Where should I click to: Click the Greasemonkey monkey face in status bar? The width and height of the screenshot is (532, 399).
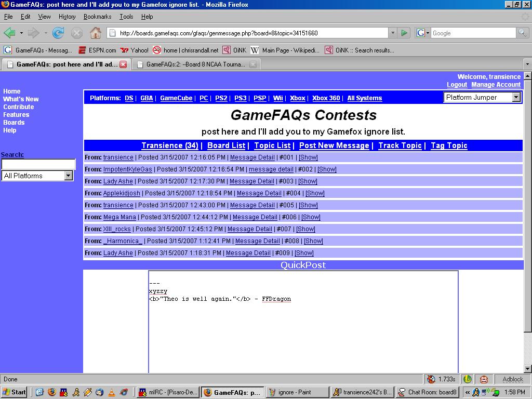coord(484,379)
